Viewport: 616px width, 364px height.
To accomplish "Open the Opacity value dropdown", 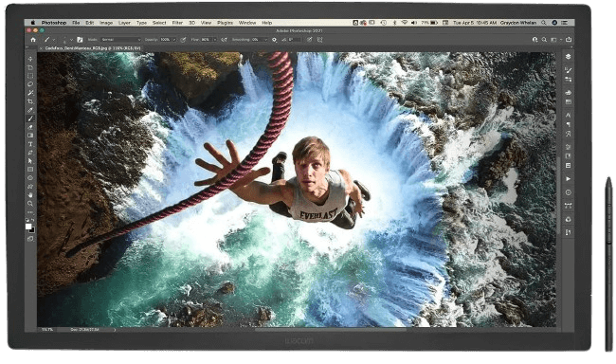I will pyautogui.click(x=174, y=39).
